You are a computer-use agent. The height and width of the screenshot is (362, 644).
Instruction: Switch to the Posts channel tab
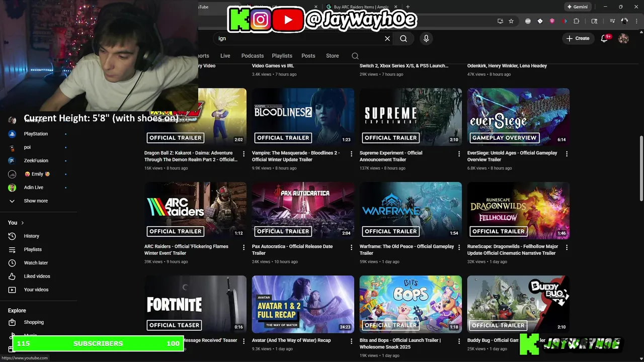click(308, 56)
